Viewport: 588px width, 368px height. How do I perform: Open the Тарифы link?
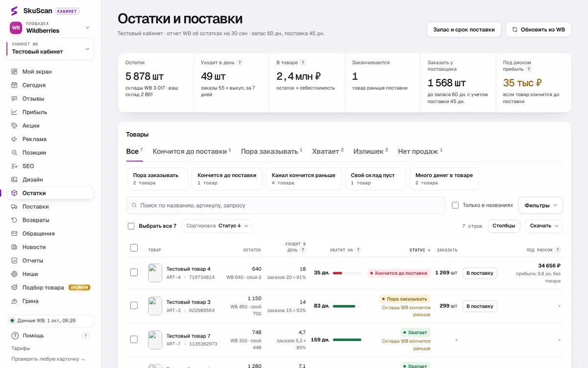pos(21,348)
